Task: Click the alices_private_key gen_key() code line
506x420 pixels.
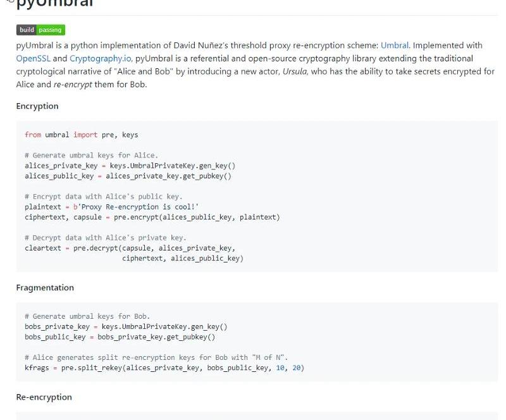Action: coord(130,166)
